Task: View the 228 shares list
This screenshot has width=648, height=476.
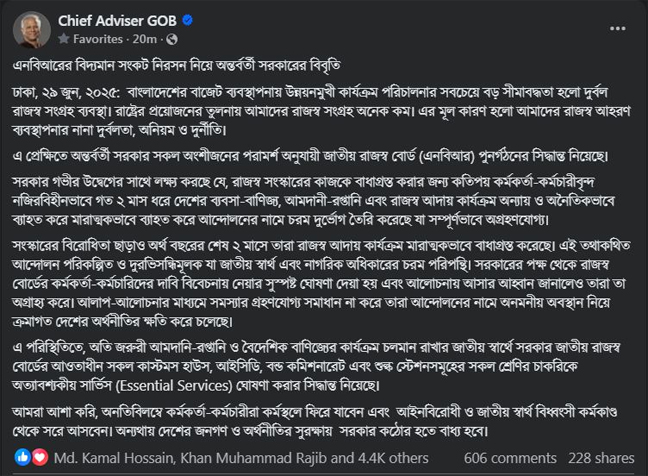Action: [x=601, y=458]
